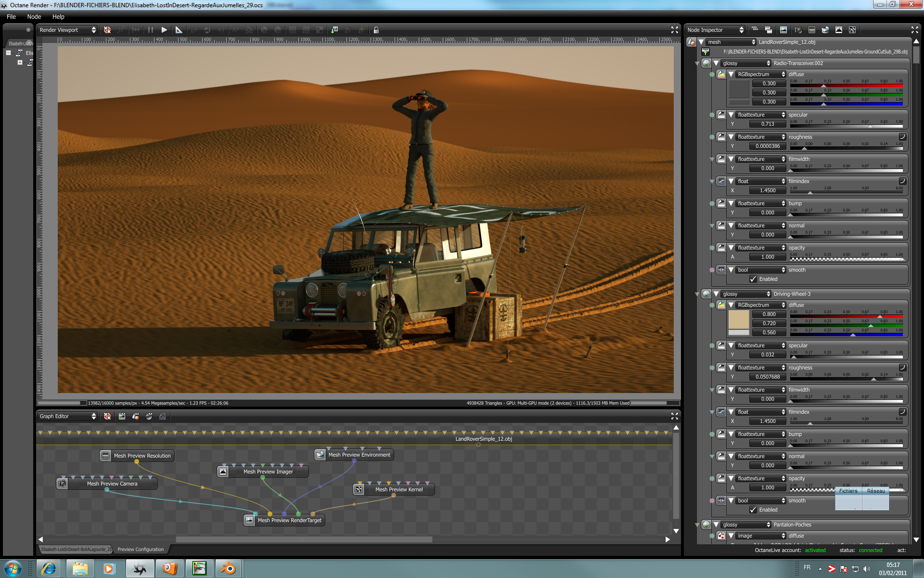This screenshot has width=924, height=578.
Task: Open the Node menu
Action: (x=34, y=16)
